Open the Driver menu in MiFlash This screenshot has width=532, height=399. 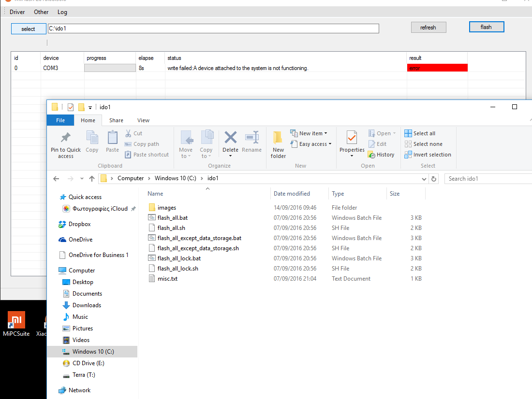pyautogui.click(x=17, y=12)
